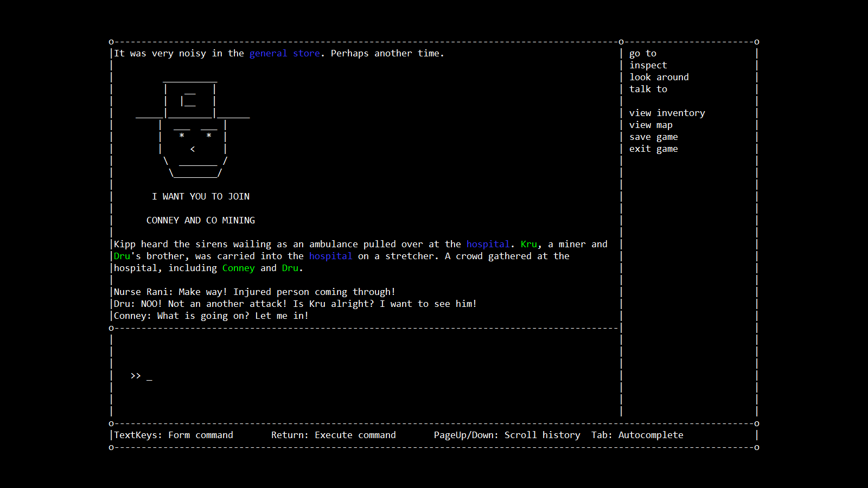The image size is (868, 488).
Task: Focus the '>>' command input prompt
Action: (x=142, y=376)
